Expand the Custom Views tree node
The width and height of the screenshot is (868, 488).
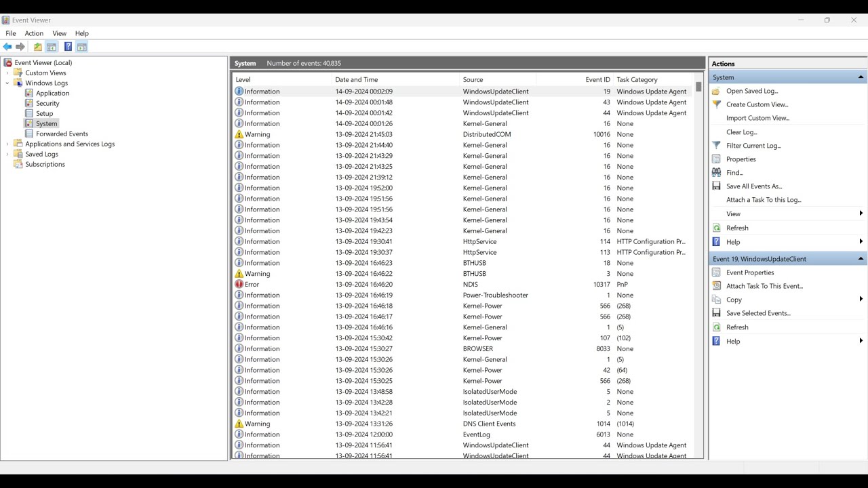(7, 73)
